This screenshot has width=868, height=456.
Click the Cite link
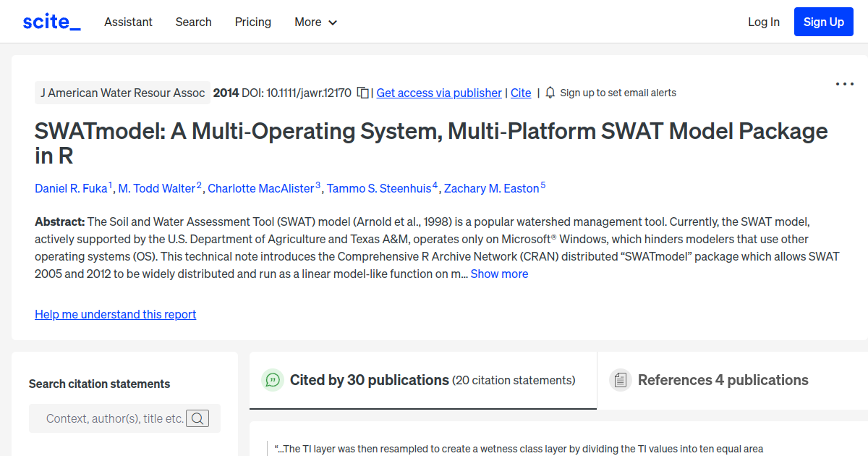tap(521, 93)
